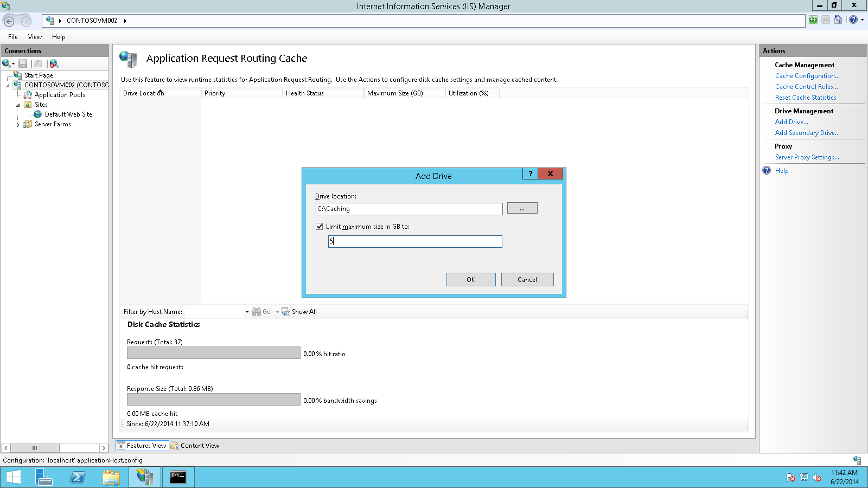
Task: Open Cache Control Rules link
Action: click(x=806, y=87)
